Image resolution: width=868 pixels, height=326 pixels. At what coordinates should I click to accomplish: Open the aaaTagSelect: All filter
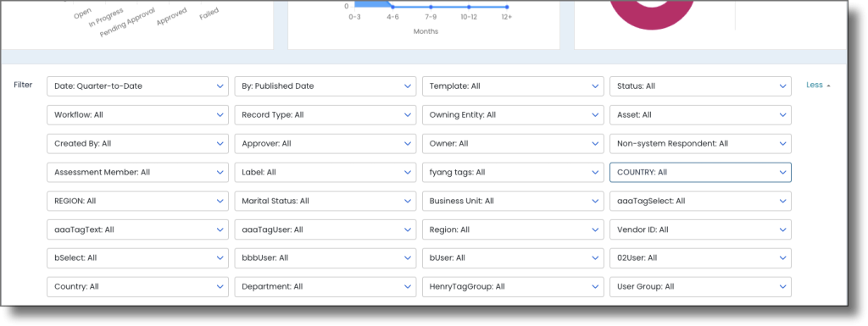click(701, 202)
